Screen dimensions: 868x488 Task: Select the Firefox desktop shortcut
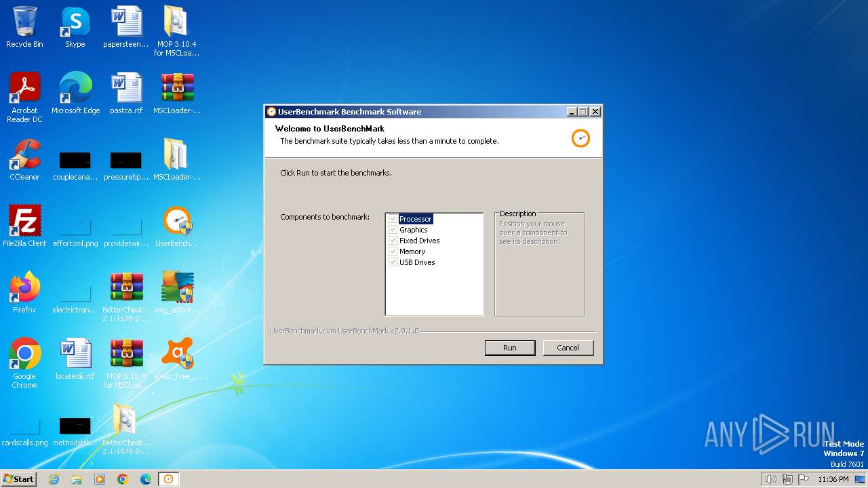(x=24, y=293)
